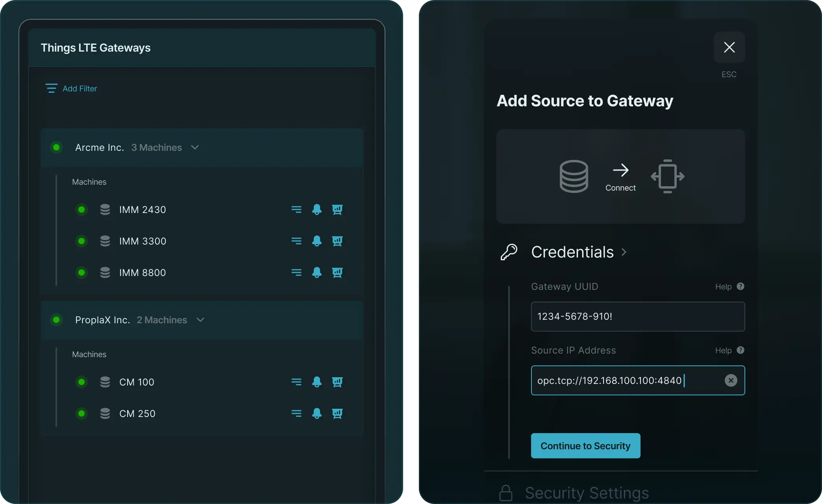Screen dimensions: 822x504
Task: Open the Security Settings section
Action: pos(587,493)
